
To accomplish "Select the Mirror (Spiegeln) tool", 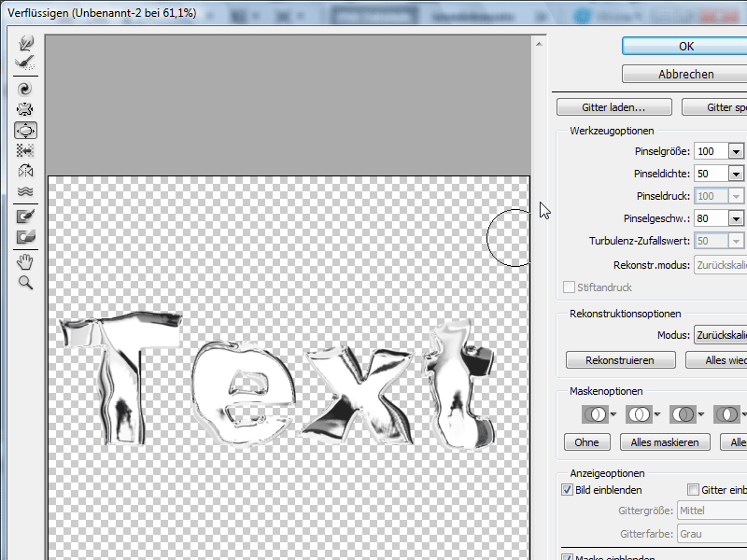I will pyautogui.click(x=25, y=171).
